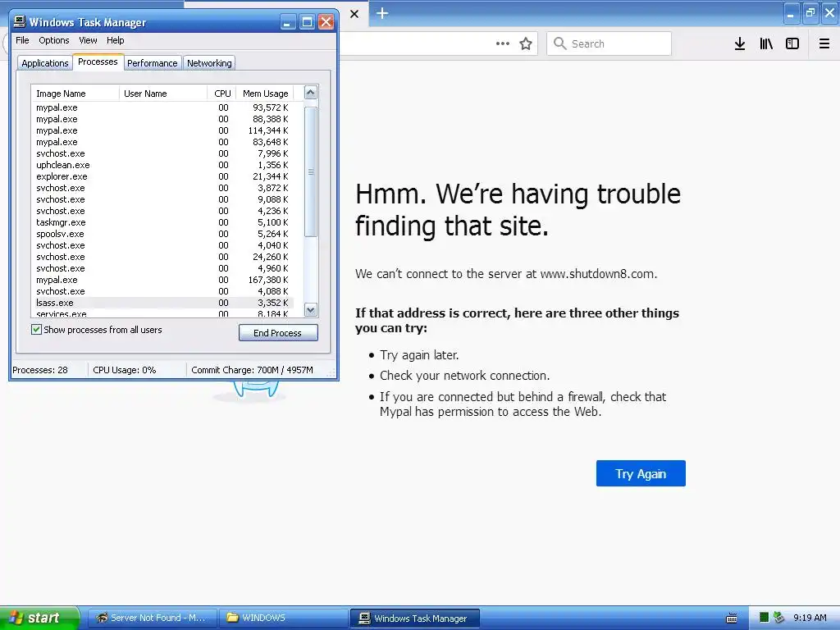Click the network connection tray icon

(778, 618)
